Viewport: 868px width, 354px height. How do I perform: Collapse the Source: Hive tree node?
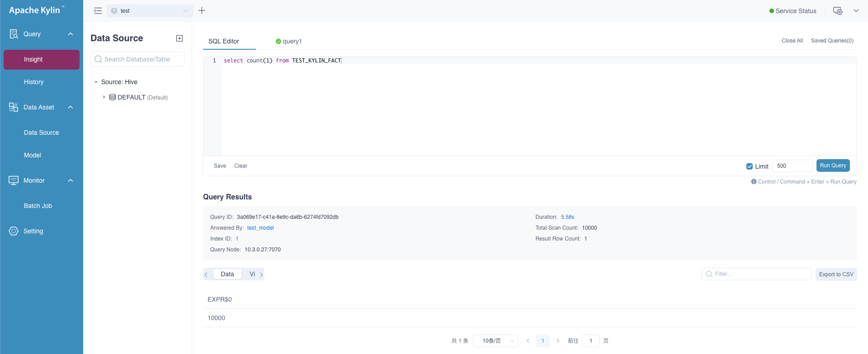tap(96, 82)
